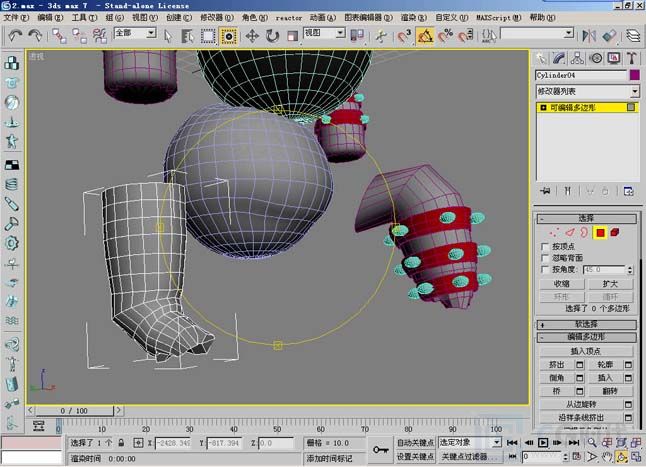Open the 工具 menu

tap(84, 18)
